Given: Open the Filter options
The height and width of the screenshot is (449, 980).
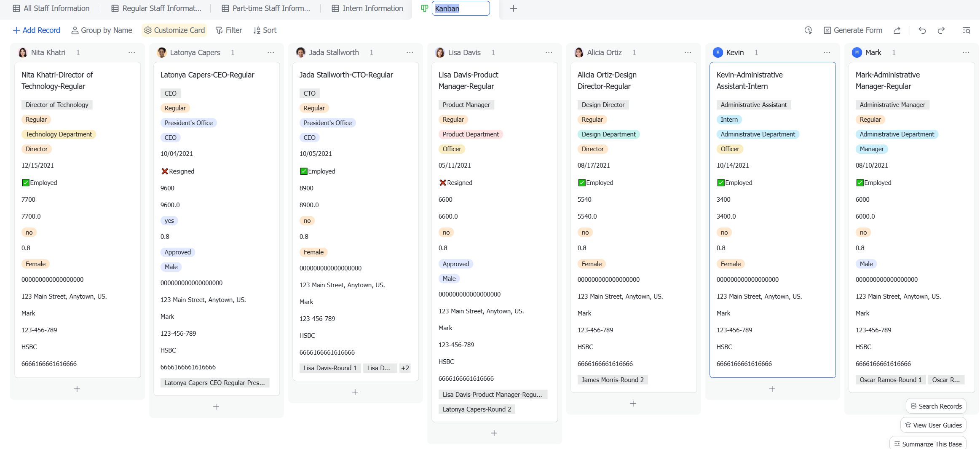Looking at the screenshot, I should (x=229, y=30).
